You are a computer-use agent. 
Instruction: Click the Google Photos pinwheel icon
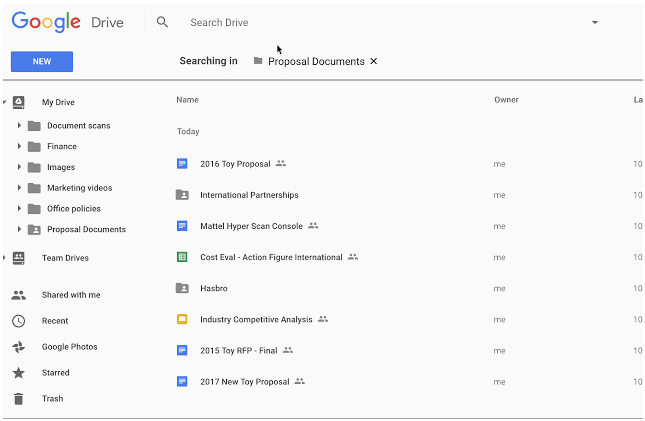click(18, 347)
